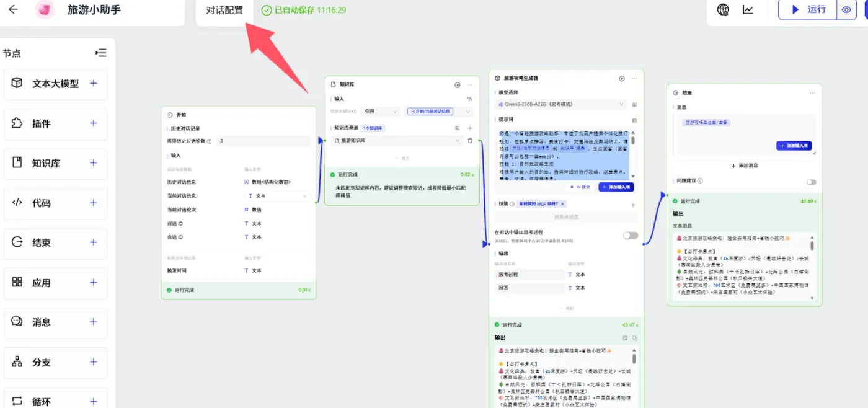This screenshot has height=408, width=868.
Task: Open 当前对话信息 type dropdown
Action: click(x=276, y=196)
